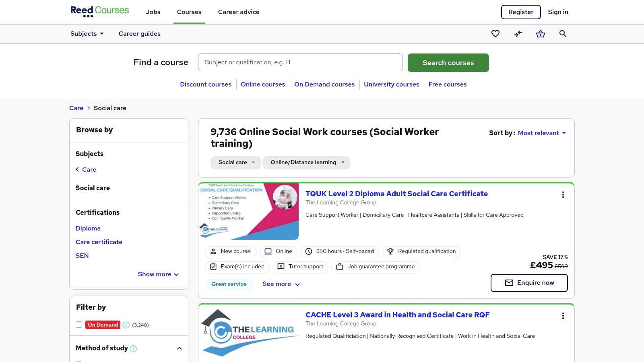Image resolution: width=644 pixels, height=362 pixels.
Task: Click the On Demand info icon
Action: [x=126, y=325]
